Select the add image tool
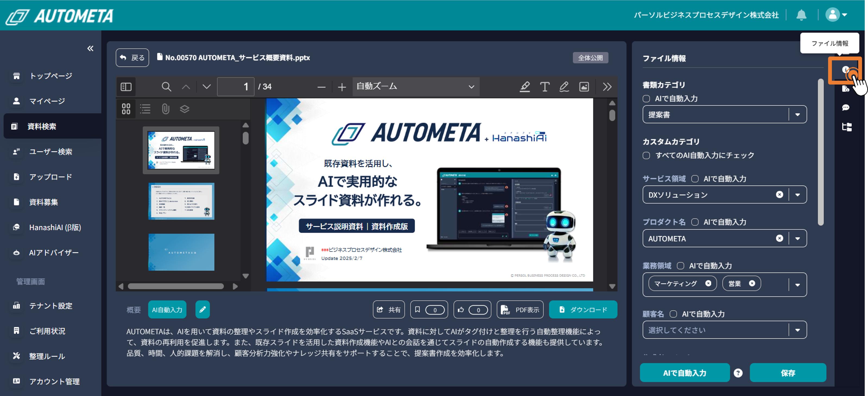The height and width of the screenshot is (396, 868). point(584,87)
